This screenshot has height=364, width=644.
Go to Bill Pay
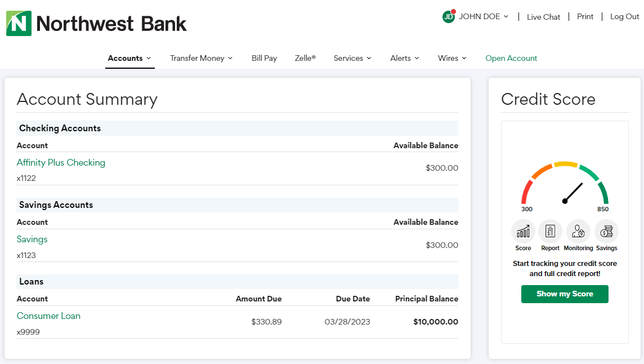point(264,58)
